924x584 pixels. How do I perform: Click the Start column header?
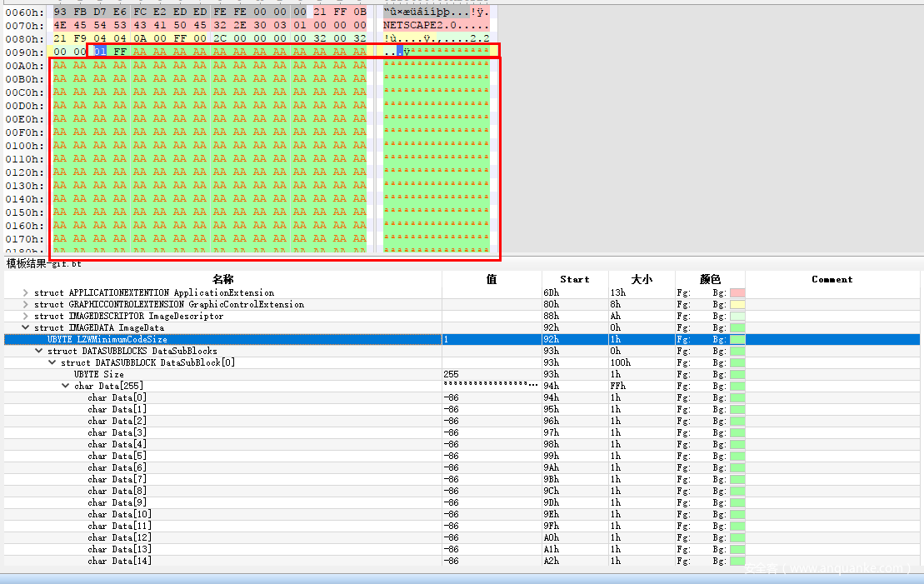coord(574,279)
